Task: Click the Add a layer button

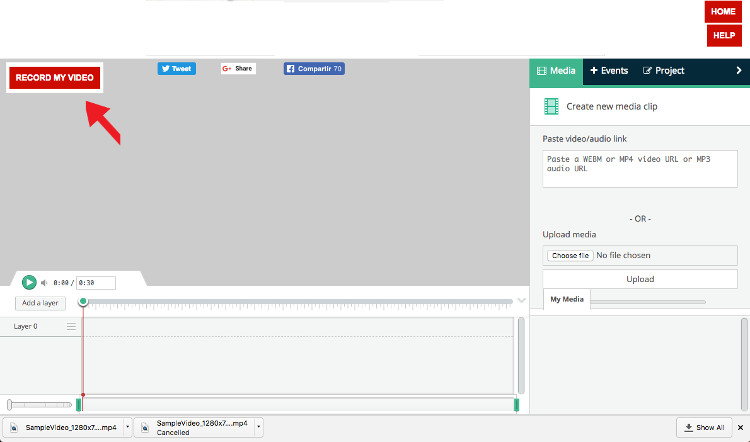Action: coord(40,303)
